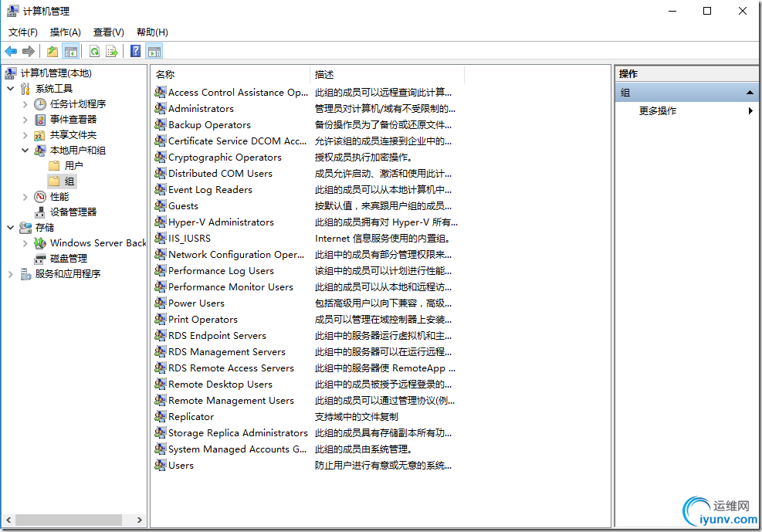Click the Export List toolbar icon
Image resolution: width=762 pixels, height=532 pixels.
point(112,51)
